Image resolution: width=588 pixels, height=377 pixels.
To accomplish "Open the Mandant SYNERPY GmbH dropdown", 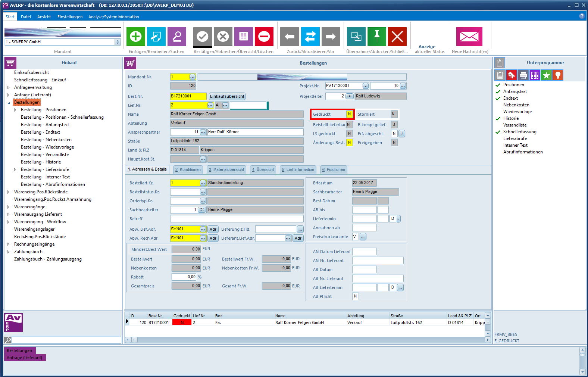I will 118,42.
